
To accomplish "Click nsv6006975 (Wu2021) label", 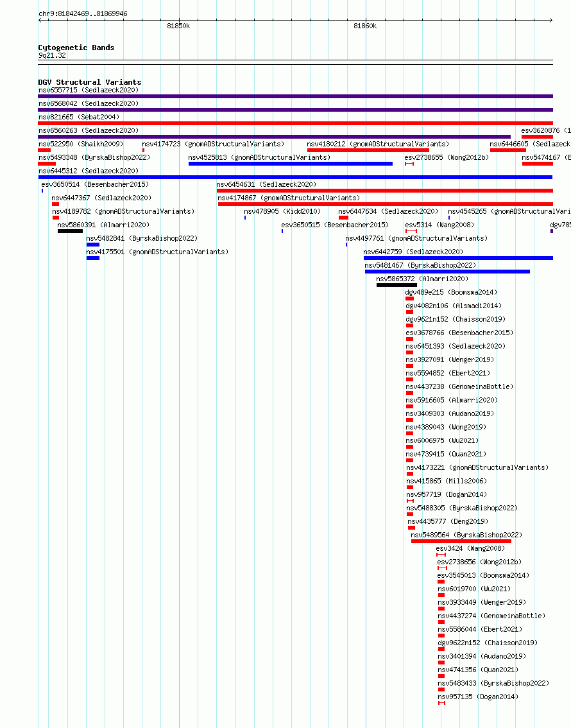I will [x=442, y=440].
